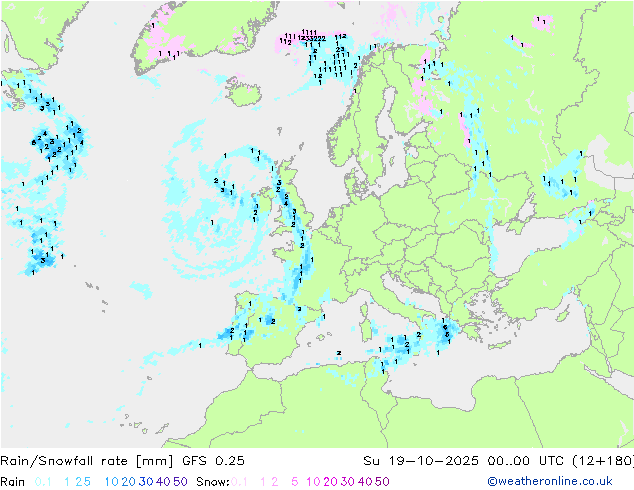Pick the Snow legend 20 color value

(330, 482)
